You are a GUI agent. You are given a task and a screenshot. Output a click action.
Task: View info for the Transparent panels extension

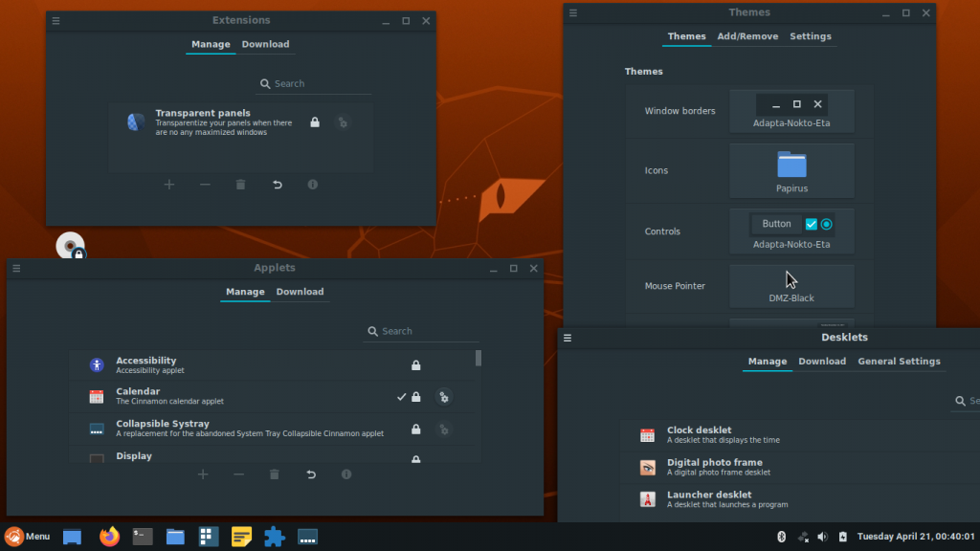312,184
